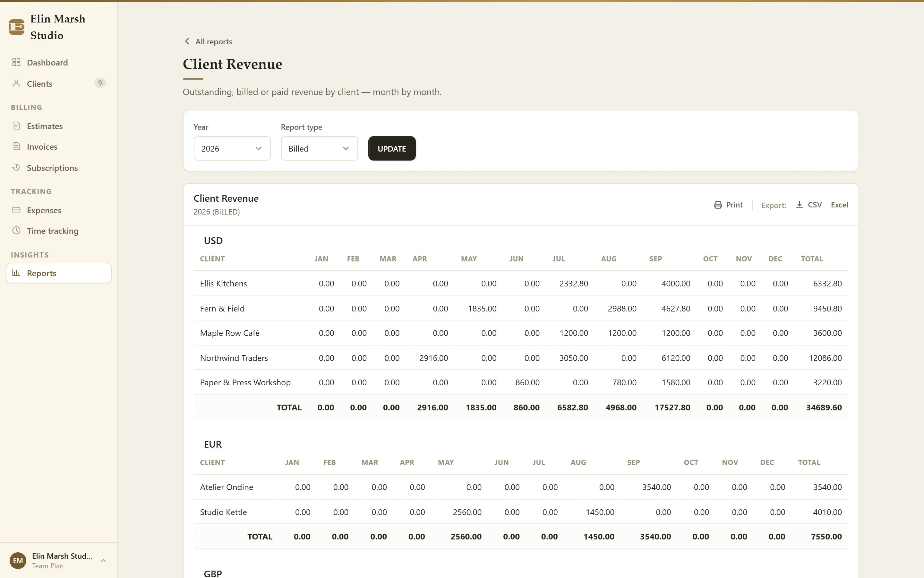Viewport: 924px width, 578px height.
Task: Click the Expenses card icon
Action: click(16, 210)
